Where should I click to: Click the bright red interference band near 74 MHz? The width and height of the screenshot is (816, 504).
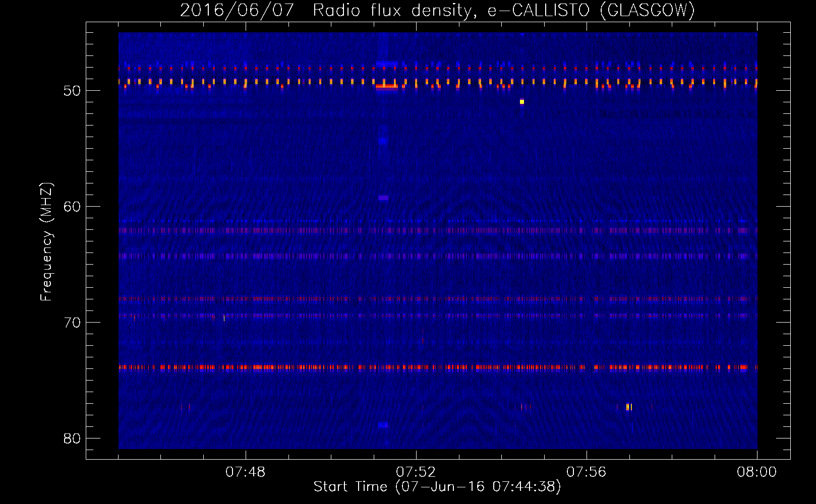click(x=438, y=367)
